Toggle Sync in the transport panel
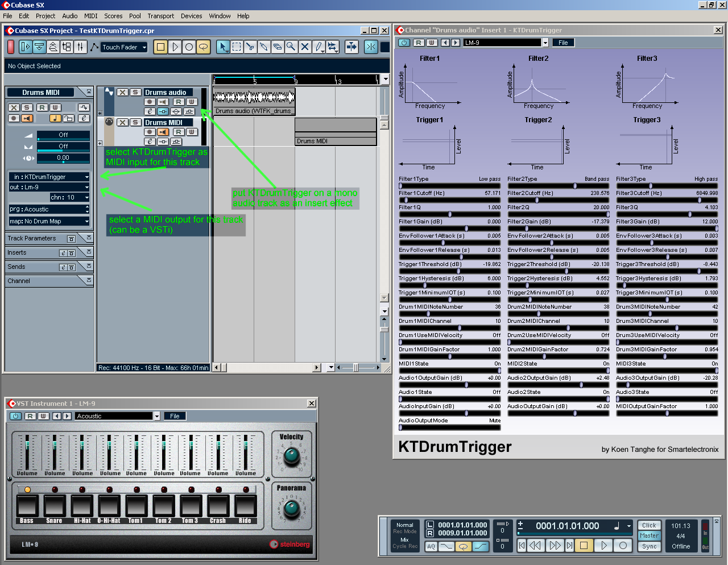This screenshot has height=565, width=728. [649, 546]
